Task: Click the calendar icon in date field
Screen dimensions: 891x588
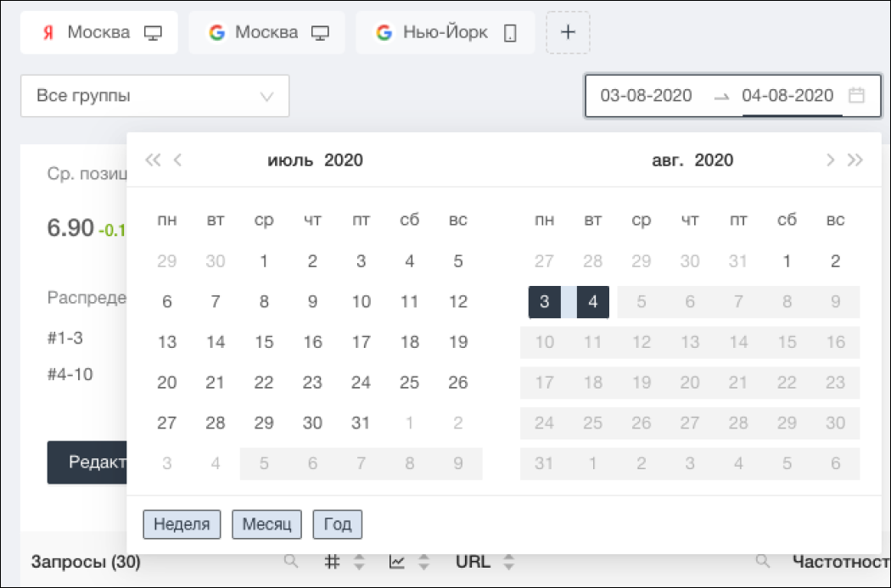Action: click(856, 96)
